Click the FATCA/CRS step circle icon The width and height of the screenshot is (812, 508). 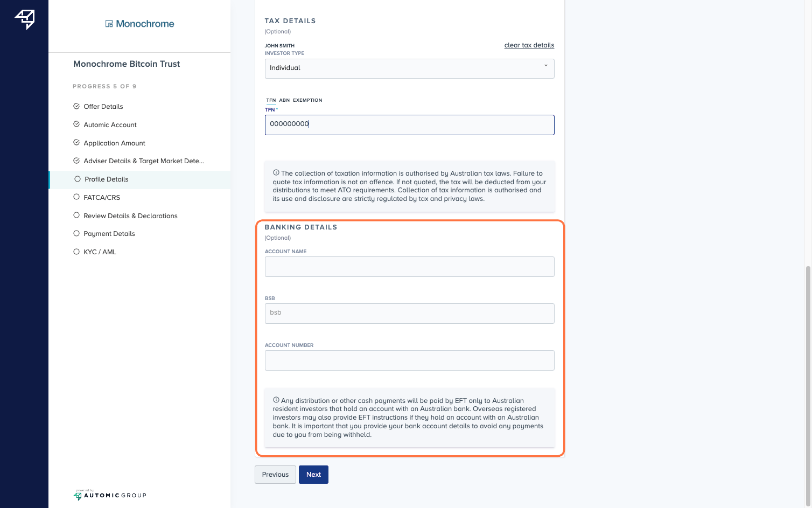76,197
